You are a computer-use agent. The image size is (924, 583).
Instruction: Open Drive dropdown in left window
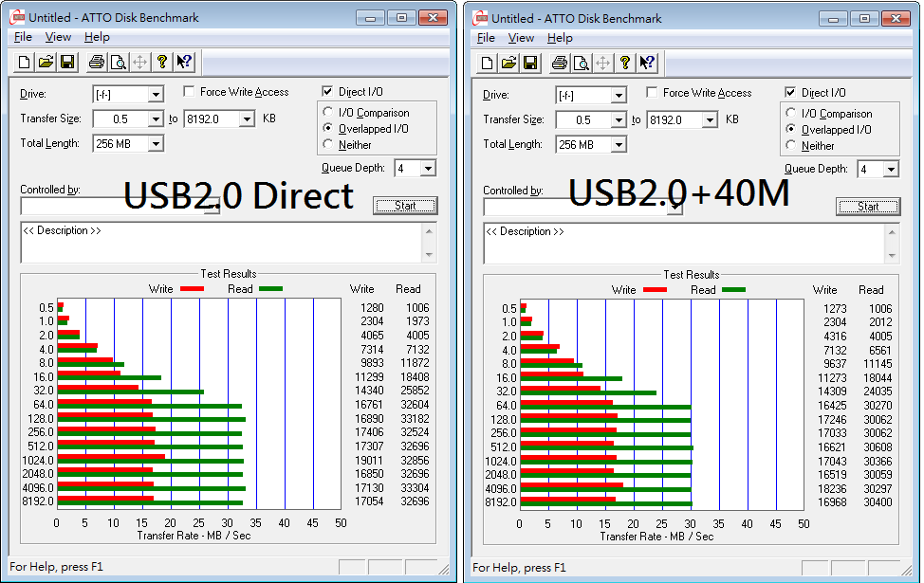click(x=156, y=94)
